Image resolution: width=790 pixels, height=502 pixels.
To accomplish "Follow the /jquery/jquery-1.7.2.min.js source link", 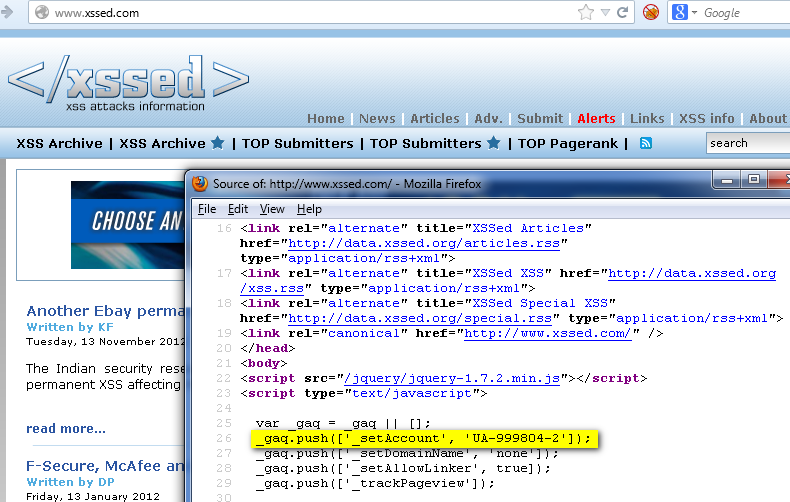I will (x=452, y=379).
